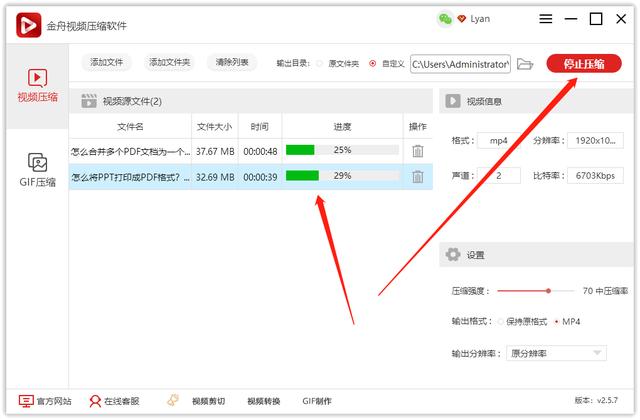The width and height of the screenshot is (640, 420).
Task: Switch to 视频压缩 tab in sidebar
Action: pyautogui.click(x=37, y=86)
